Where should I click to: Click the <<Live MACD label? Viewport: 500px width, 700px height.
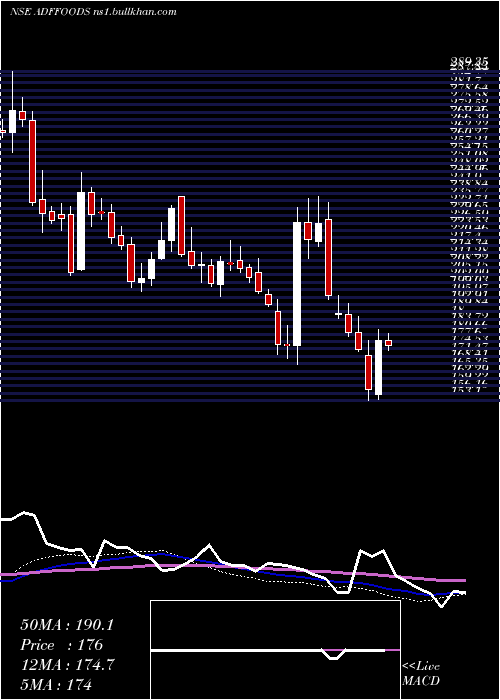tap(421, 674)
